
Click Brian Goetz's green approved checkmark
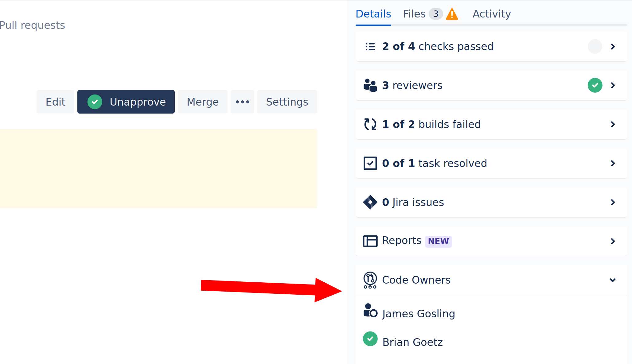tap(370, 339)
